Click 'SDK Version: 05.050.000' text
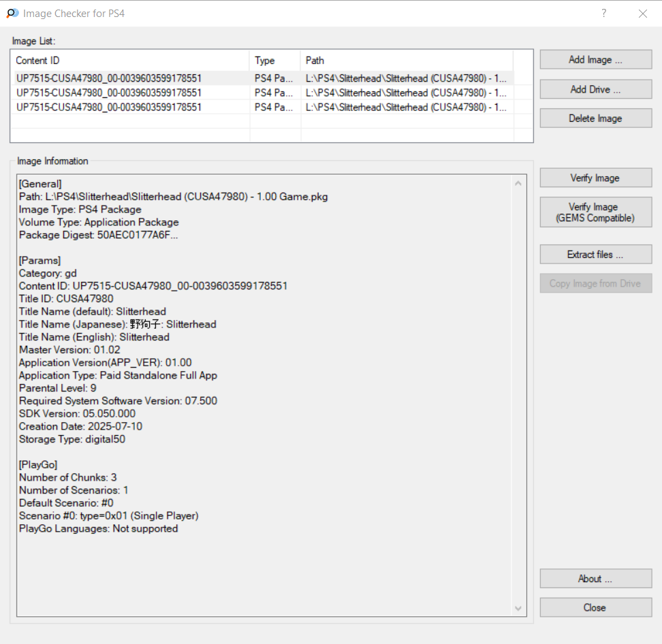This screenshot has width=662, height=644. [x=77, y=414]
